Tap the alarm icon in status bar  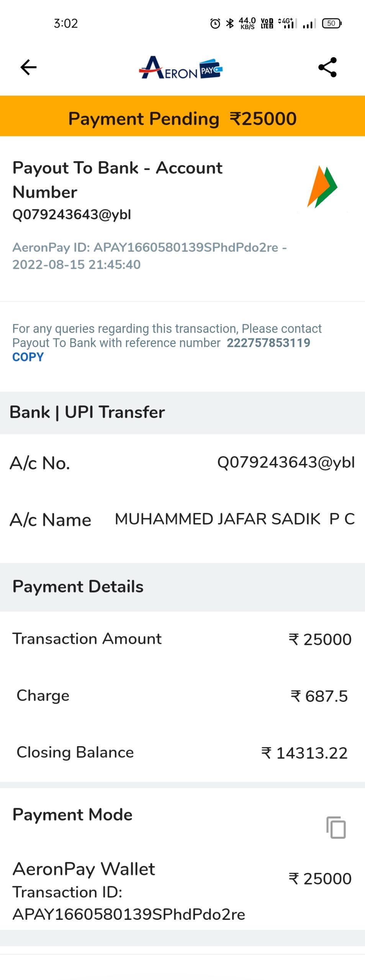215,24
